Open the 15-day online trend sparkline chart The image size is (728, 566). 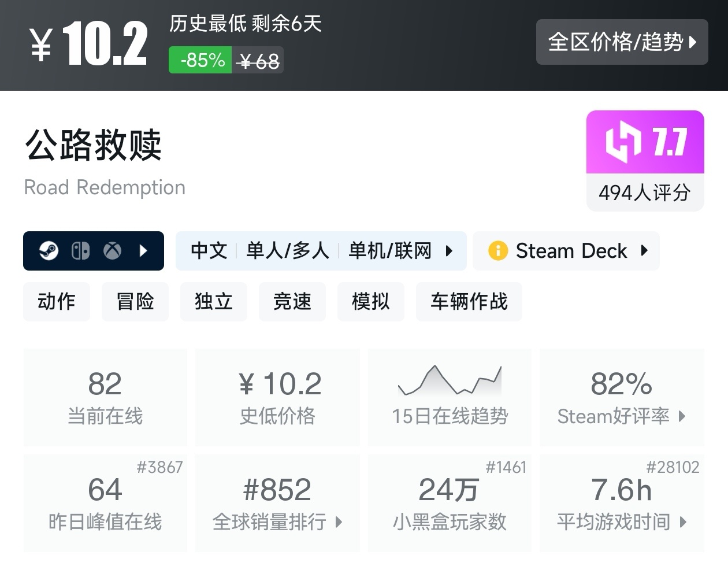[x=450, y=380]
